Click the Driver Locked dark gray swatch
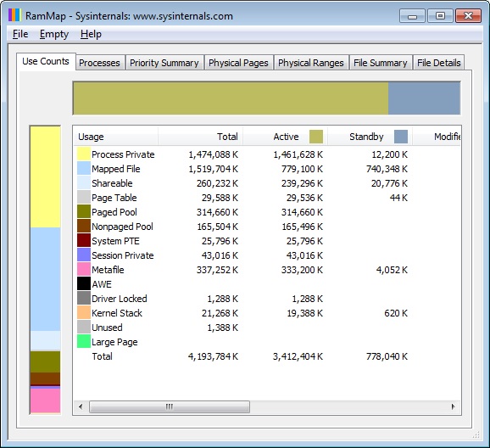 click(84, 299)
